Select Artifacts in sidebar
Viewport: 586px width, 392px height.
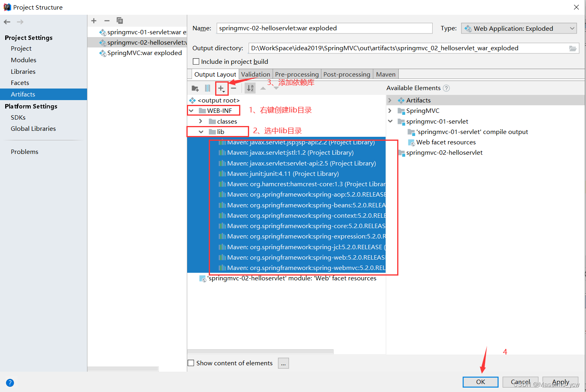point(44,94)
